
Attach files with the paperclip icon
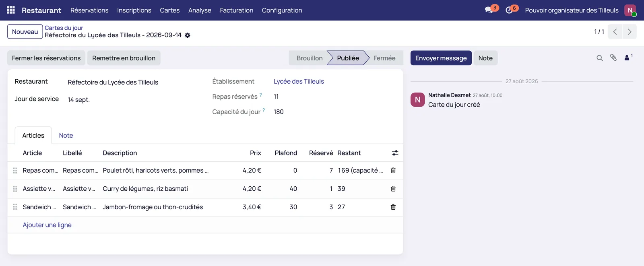click(x=613, y=58)
